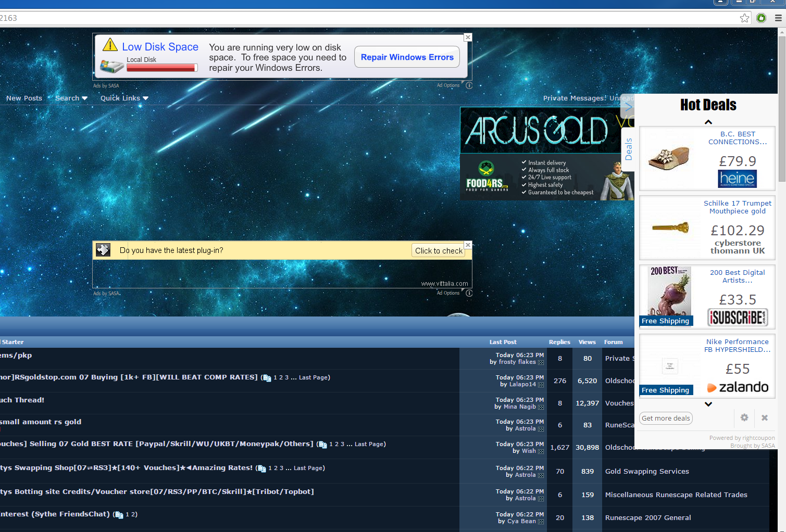Open info icon beside the plug-in Ad Options
This screenshot has height=532, width=786.
click(x=469, y=293)
